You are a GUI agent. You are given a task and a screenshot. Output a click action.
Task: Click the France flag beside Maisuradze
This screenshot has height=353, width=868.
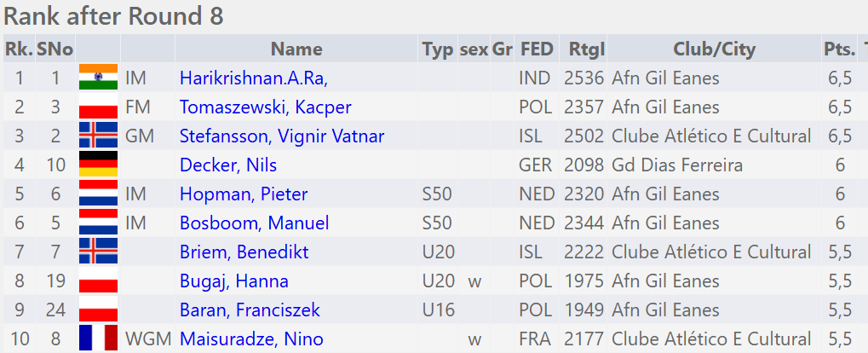pyautogui.click(x=98, y=339)
